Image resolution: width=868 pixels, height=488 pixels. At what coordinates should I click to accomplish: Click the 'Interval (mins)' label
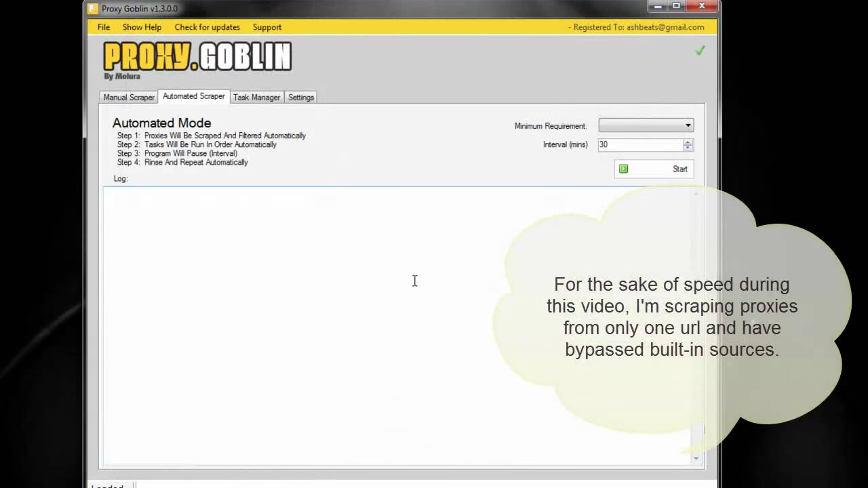566,144
